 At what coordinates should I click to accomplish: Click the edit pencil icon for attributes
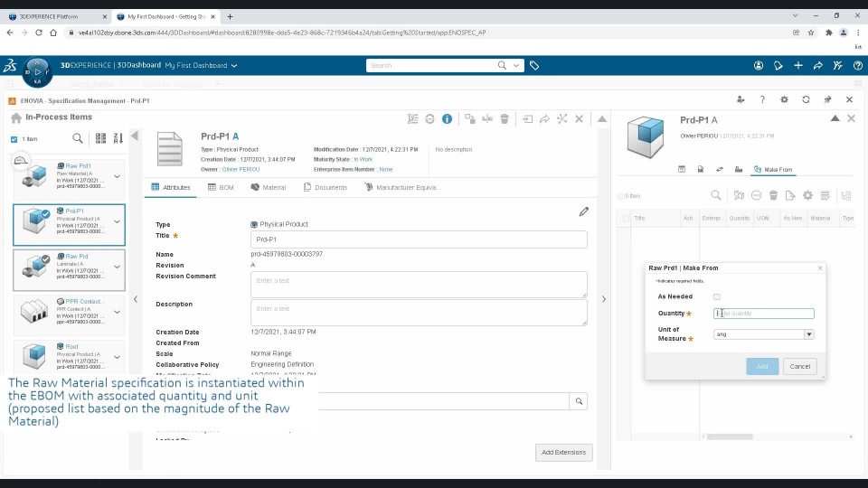[x=583, y=211]
